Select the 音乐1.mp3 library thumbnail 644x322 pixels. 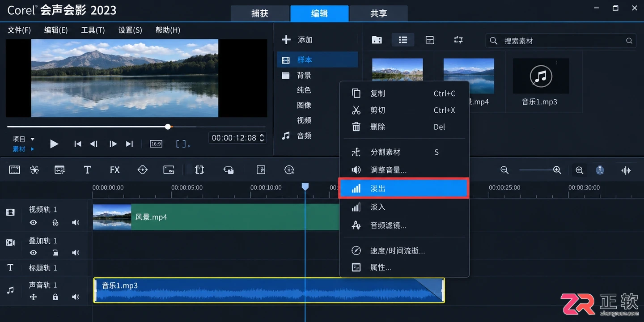pos(541,76)
